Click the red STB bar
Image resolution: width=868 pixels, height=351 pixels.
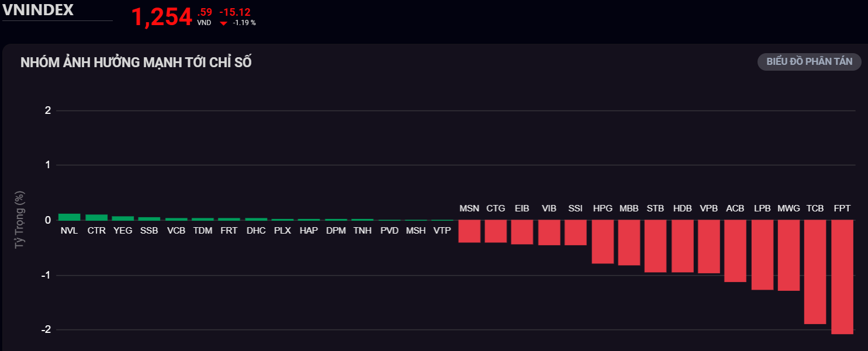click(x=655, y=246)
